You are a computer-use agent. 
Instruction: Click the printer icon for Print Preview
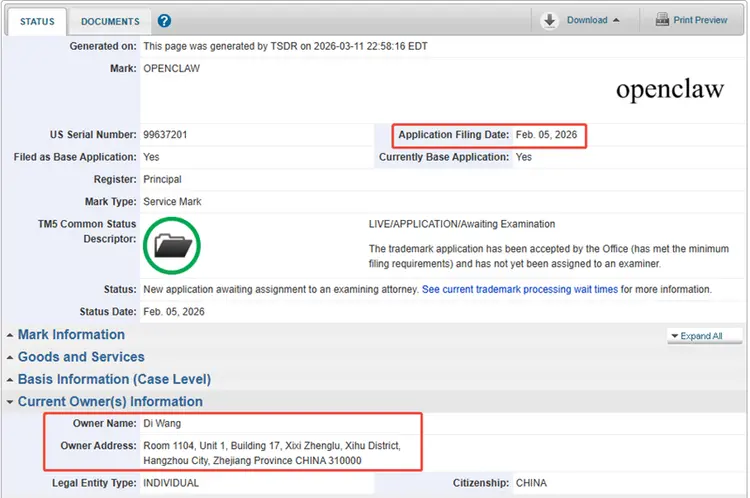pos(663,20)
